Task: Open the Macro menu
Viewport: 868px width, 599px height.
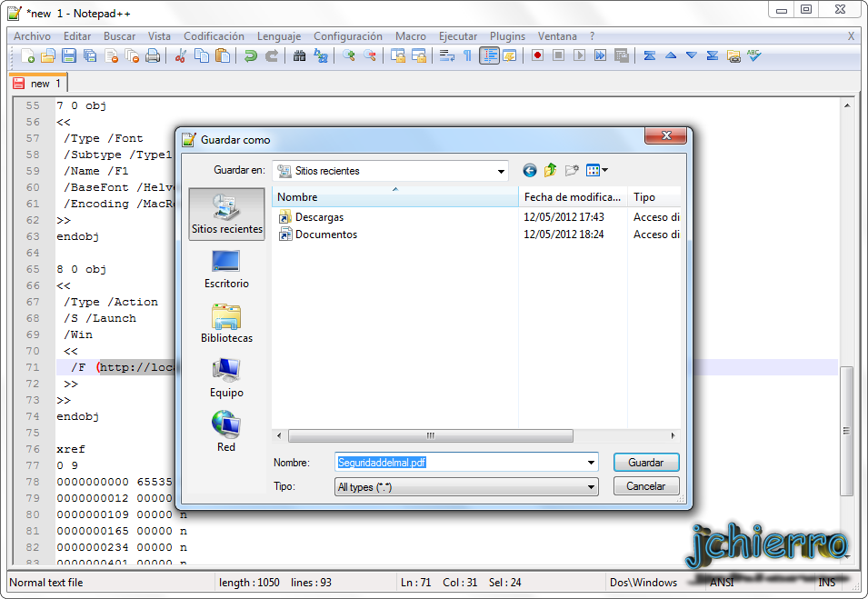Action: tap(411, 36)
